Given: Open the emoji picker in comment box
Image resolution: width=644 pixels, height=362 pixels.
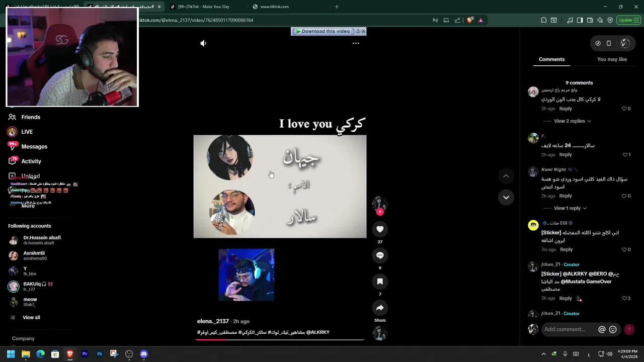Looking at the screenshot, I should (613, 329).
